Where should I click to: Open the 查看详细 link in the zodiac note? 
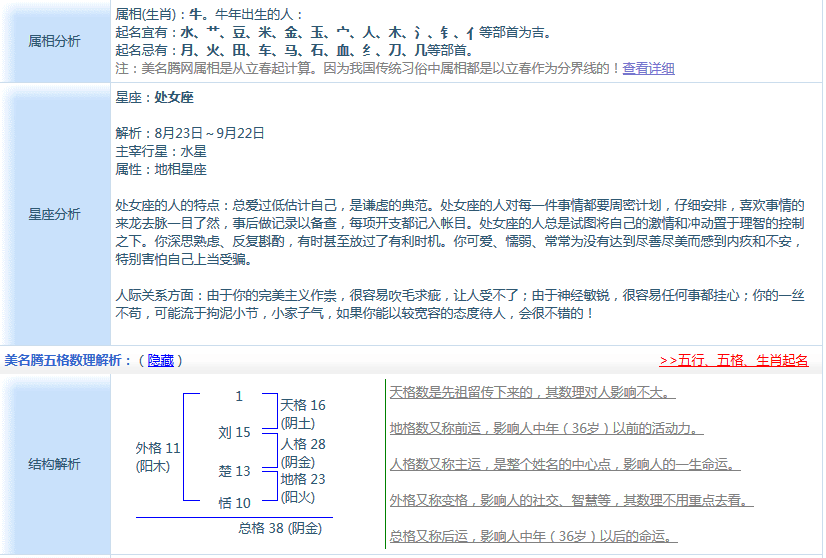(648, 69)
